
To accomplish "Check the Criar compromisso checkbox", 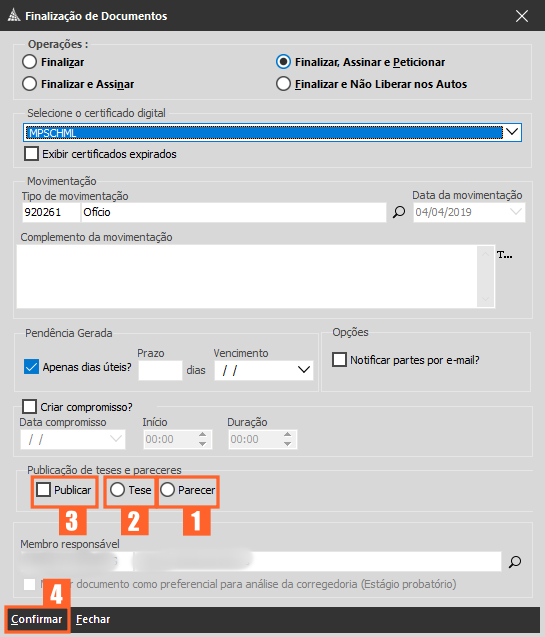I will click(29, 407).
